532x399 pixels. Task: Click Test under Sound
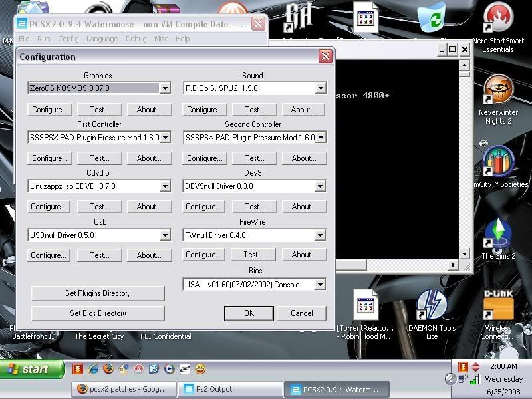[255, 110]
